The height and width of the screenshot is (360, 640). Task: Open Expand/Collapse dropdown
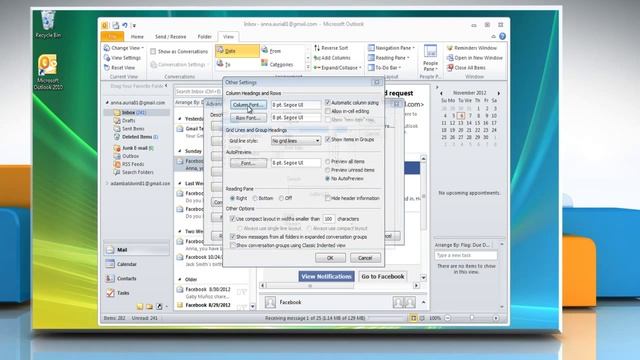[x=338, y=68]
